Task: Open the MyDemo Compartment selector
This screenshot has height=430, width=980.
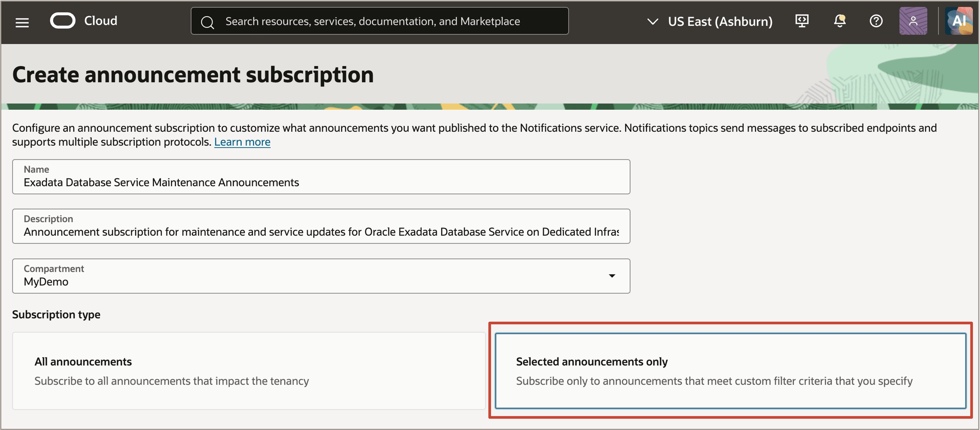Action: pyautogui.click(x=321, y=276)
